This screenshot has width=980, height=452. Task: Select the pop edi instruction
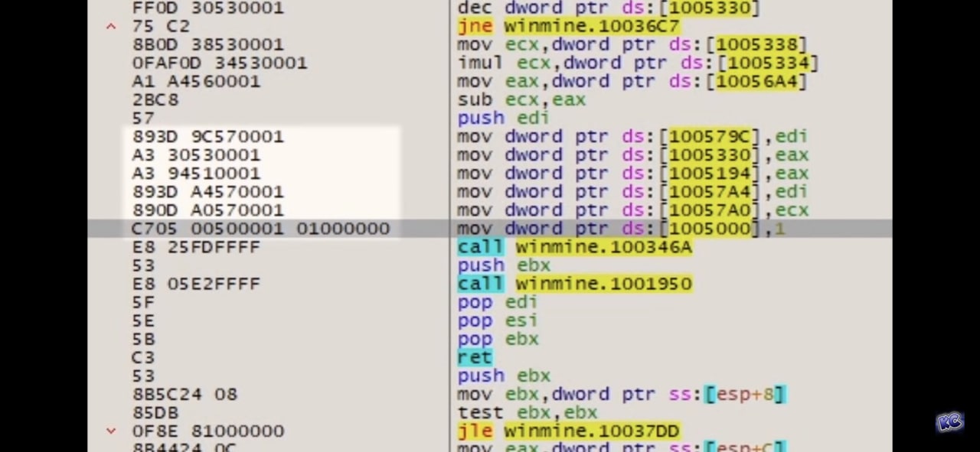click(498, 301)
